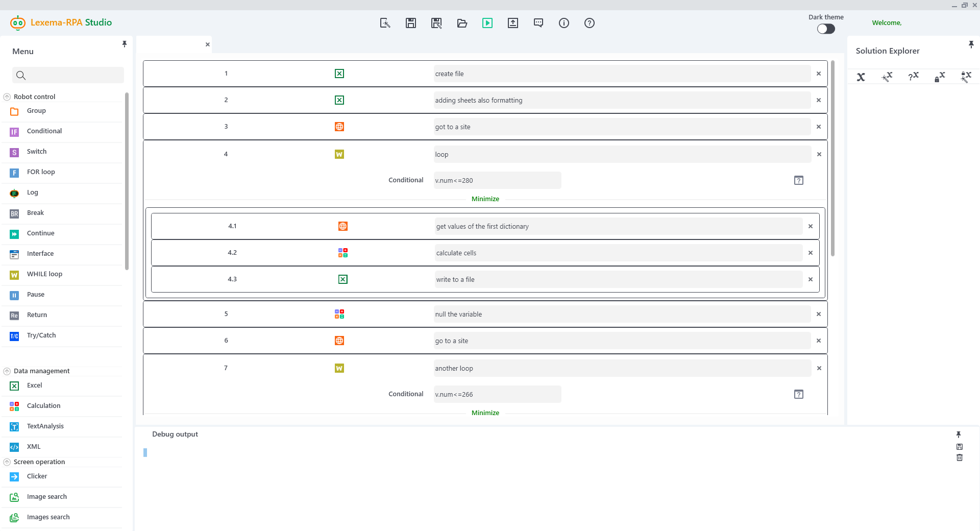Delete step 3 'got to a site'

click(x=818, y=127)
